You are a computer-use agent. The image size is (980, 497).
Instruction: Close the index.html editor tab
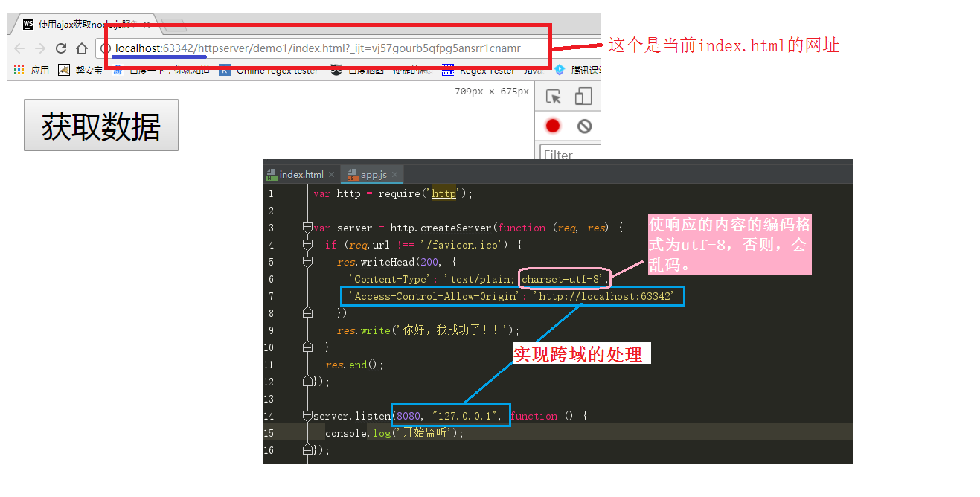coord(332,175)
